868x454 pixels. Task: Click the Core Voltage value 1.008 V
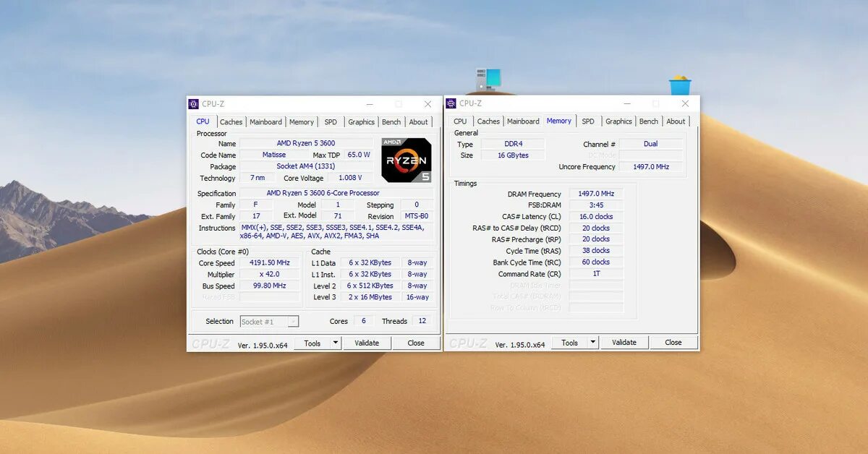[x=351, y=178]
